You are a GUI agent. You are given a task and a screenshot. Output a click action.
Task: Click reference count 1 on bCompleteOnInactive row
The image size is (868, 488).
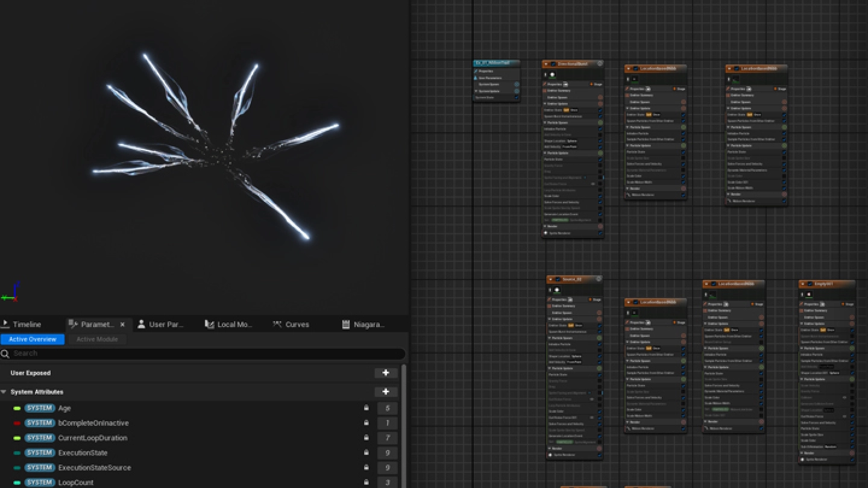click(388, 423)
